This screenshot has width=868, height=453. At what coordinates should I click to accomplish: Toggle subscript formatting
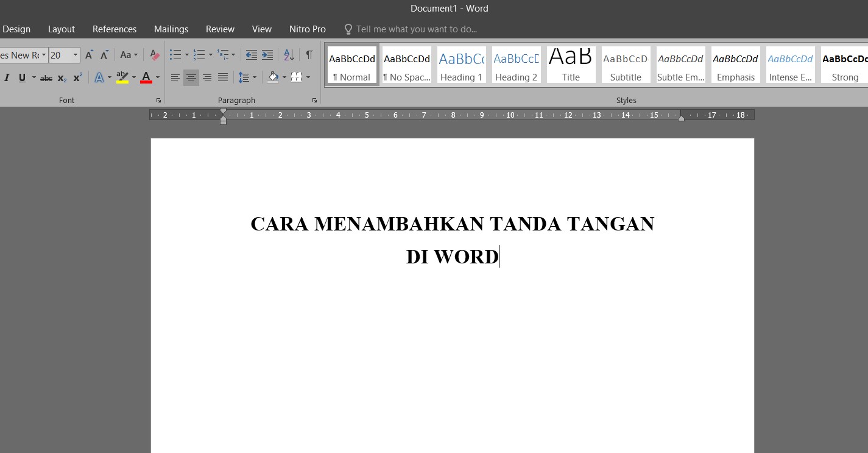[x=62, y=77]
